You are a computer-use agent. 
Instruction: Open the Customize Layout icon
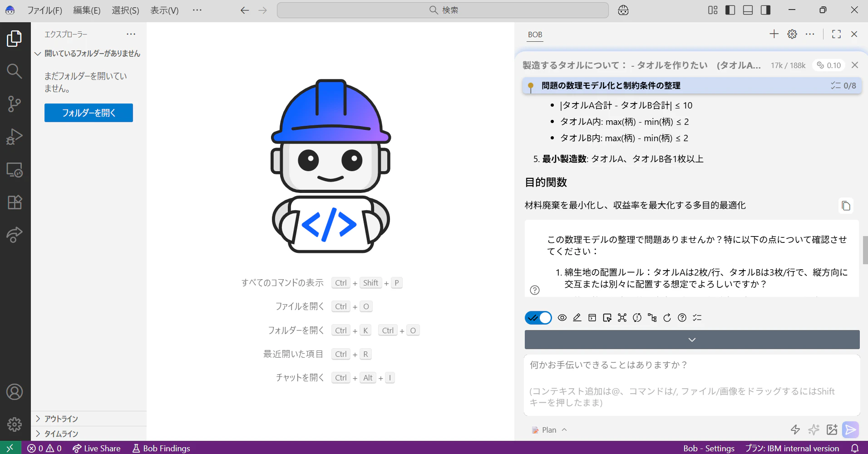pos(713,10)
